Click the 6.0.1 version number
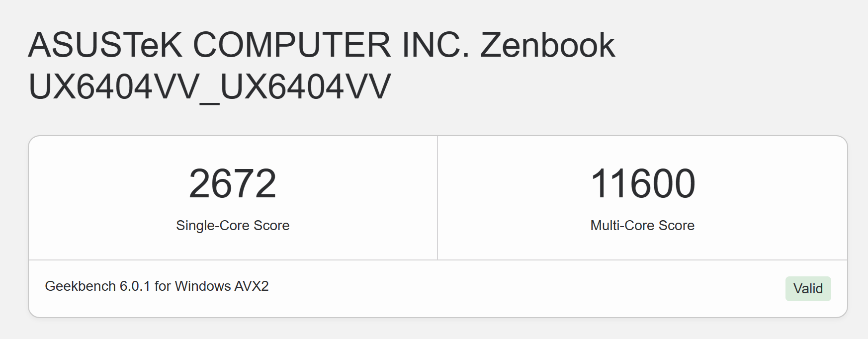This screenshot has height=339, width=868. [135, 286]
